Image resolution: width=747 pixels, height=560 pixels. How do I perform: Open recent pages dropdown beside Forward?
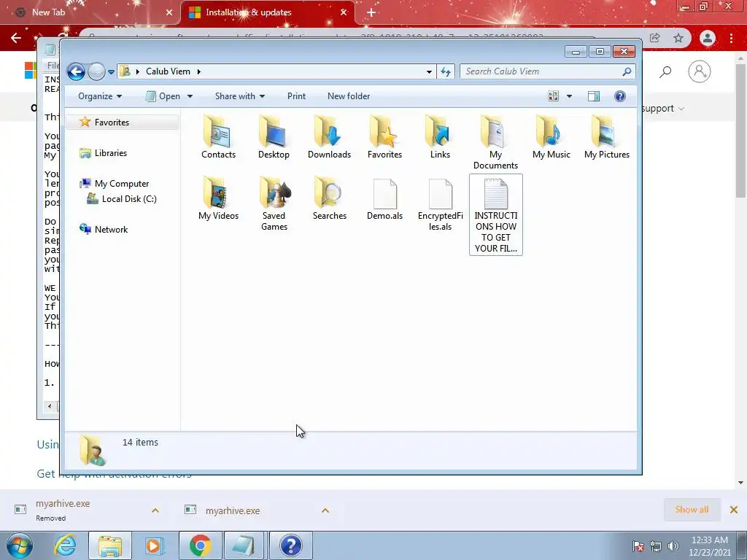click(111, 72)
